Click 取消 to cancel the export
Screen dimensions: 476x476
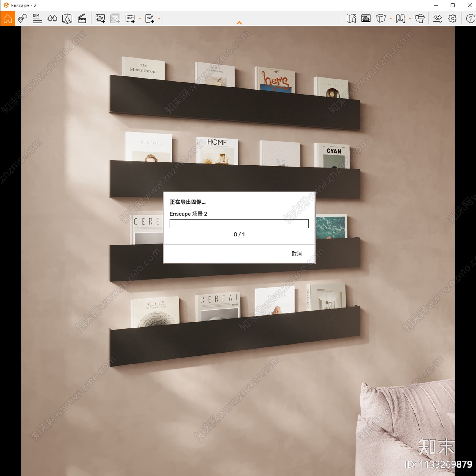297,254
